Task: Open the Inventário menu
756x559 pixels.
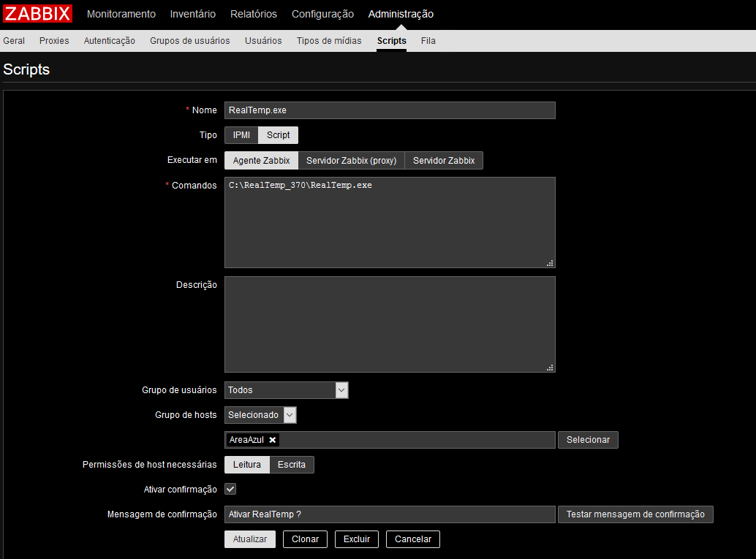Action: [193, 14]
